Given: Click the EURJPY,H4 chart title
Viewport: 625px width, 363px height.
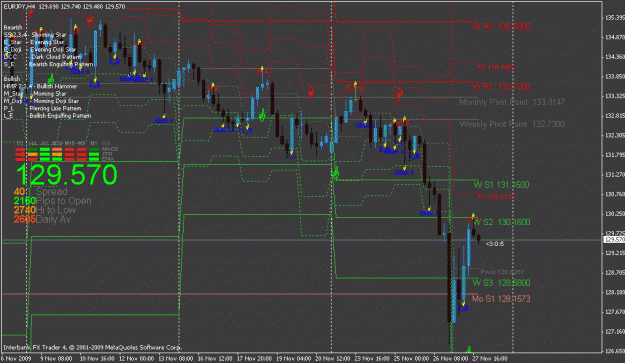Looking at the screenshot, I should 19,7.
